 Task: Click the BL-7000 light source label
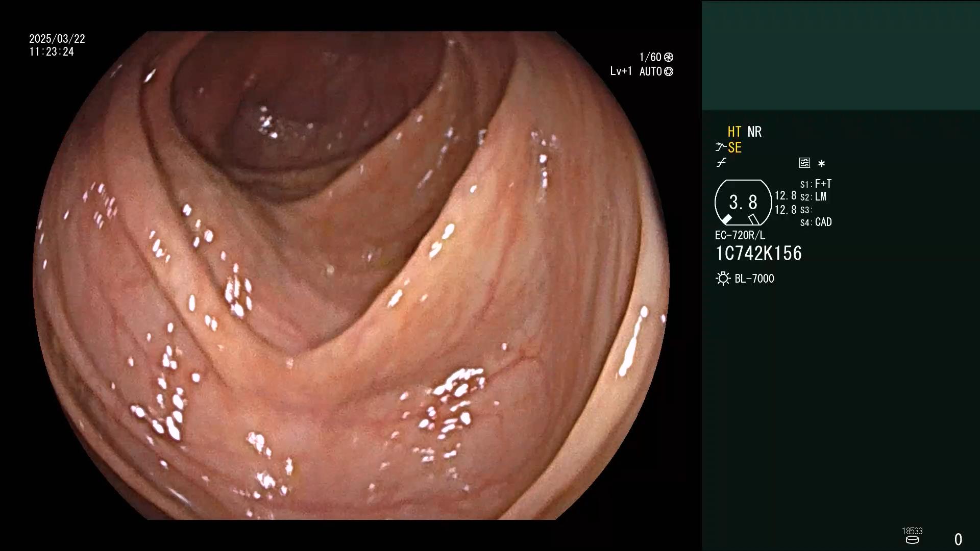754,279
